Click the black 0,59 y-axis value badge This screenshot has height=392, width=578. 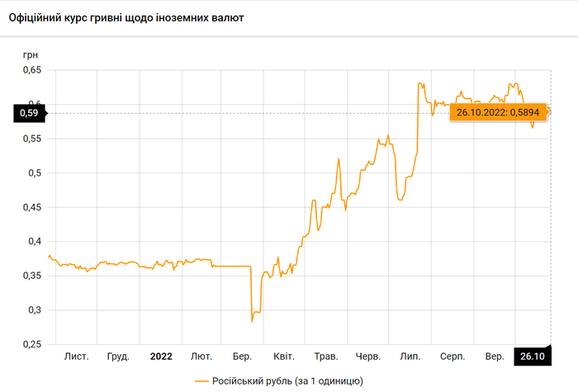tap(26, 113)
